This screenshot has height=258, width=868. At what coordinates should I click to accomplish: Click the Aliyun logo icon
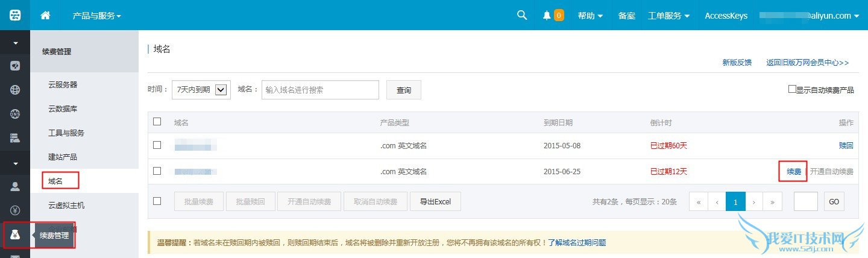tap(15, 15)
